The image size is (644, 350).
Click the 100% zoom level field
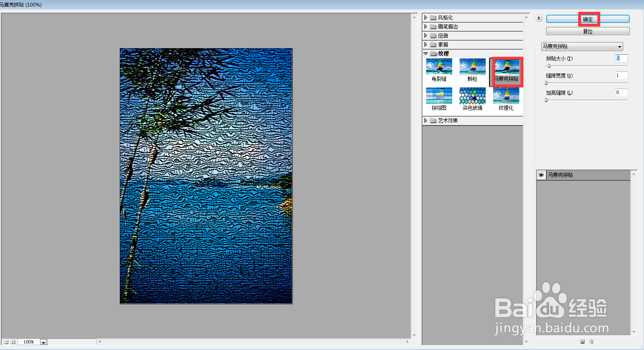(x=29, y=342)
